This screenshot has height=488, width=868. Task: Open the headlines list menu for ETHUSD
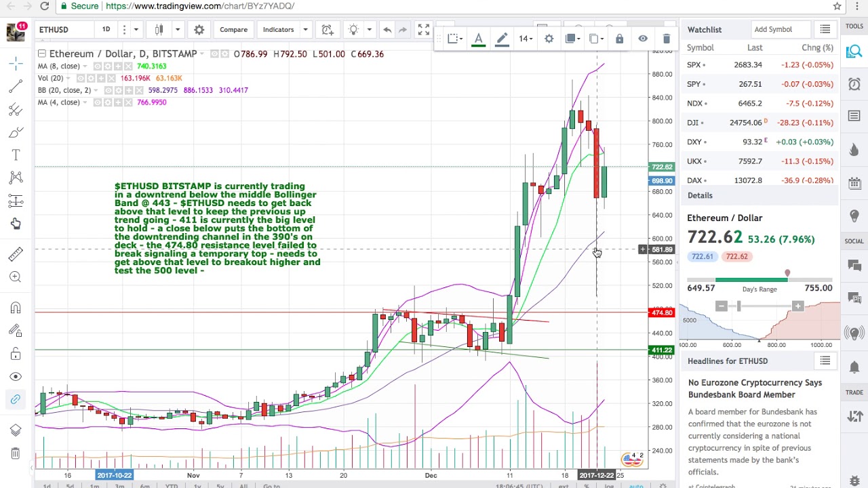point(825,361)
